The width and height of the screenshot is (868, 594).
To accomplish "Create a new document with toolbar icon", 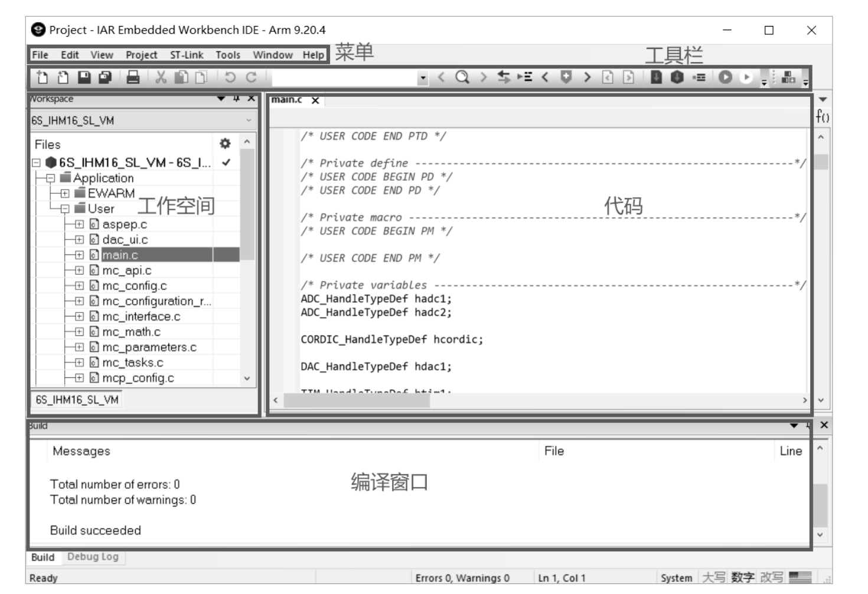I will click(43, 77).
